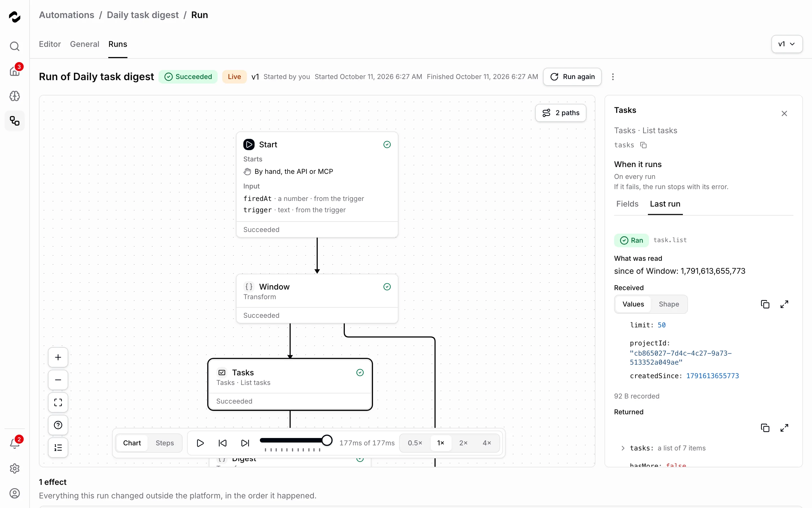Open the canvas help question icon
This screenshot has width=812, height=508.
(x=58, y=425)
